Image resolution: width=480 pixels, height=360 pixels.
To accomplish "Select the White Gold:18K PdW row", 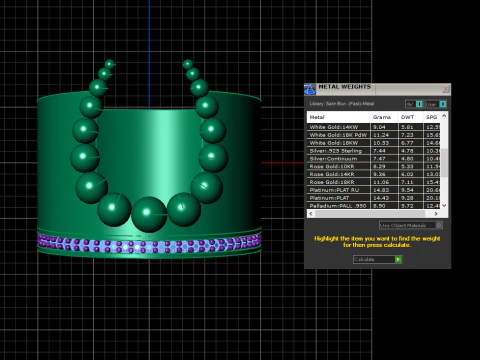I will tap(374, 135).
